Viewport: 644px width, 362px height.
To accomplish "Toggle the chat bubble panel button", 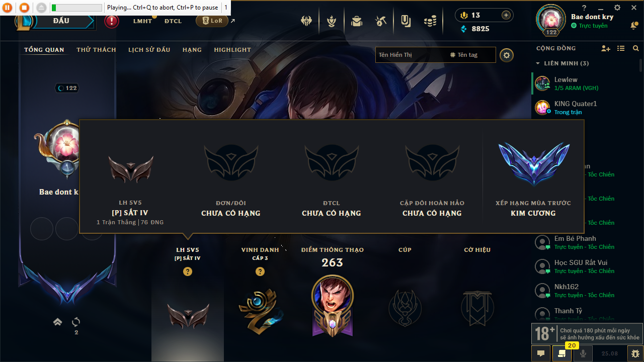I will [541, 353].
